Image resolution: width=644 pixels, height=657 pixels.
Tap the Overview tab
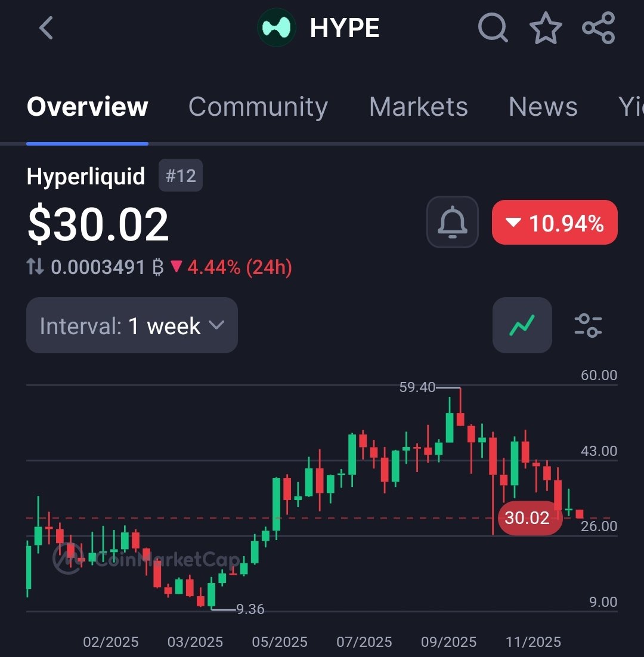88,107
